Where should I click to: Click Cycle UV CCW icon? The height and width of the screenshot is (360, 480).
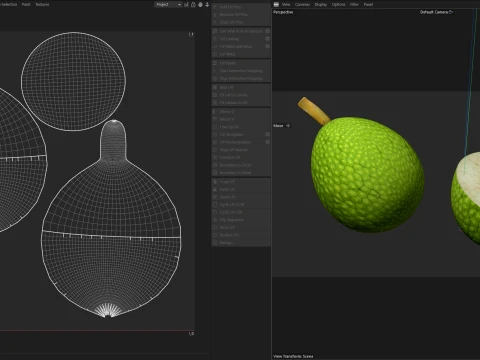click(x=215, y=205)
